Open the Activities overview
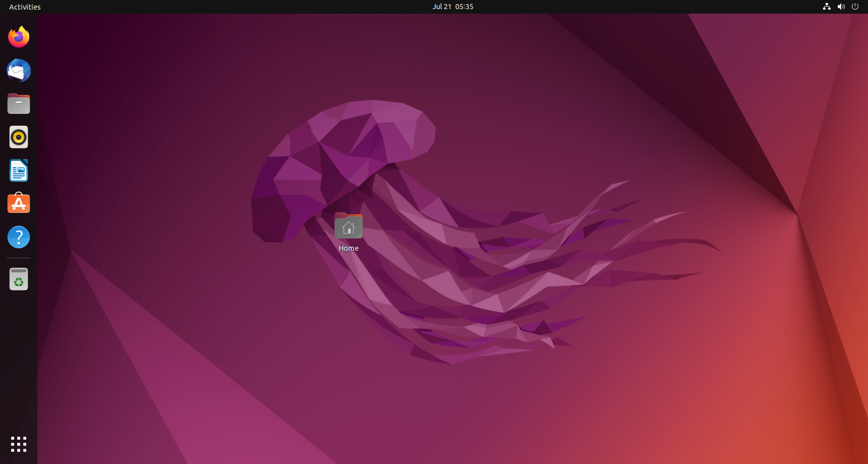The width and height of the screenshot is (868, 464). pos(25,7)
